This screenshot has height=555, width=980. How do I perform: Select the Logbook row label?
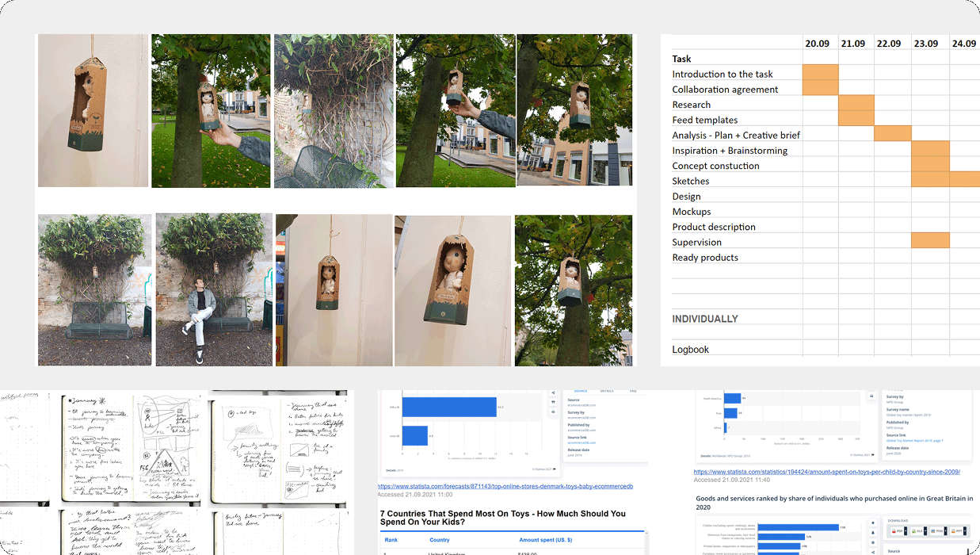point(690,350)
